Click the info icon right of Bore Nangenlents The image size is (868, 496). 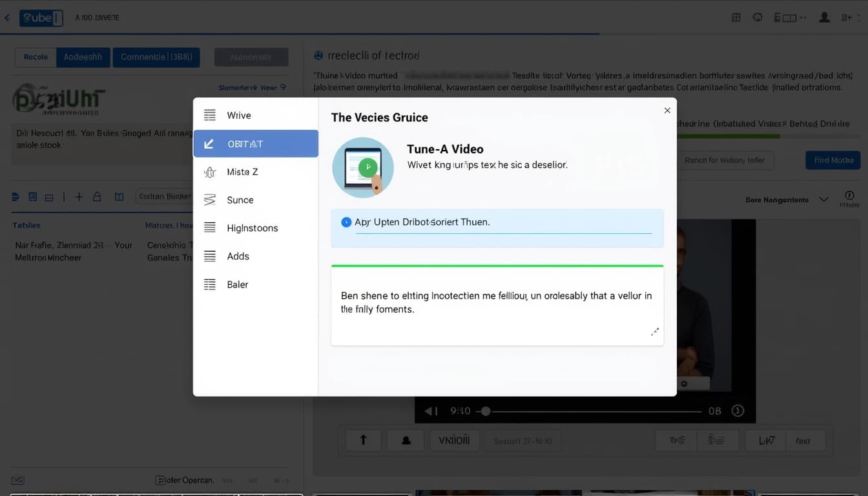(x=849, y=196)
